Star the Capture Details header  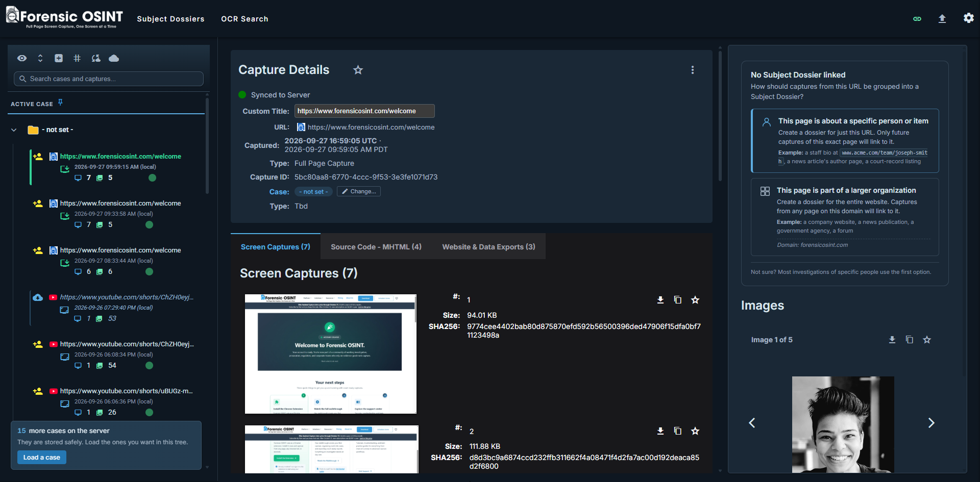pos(358,70)
